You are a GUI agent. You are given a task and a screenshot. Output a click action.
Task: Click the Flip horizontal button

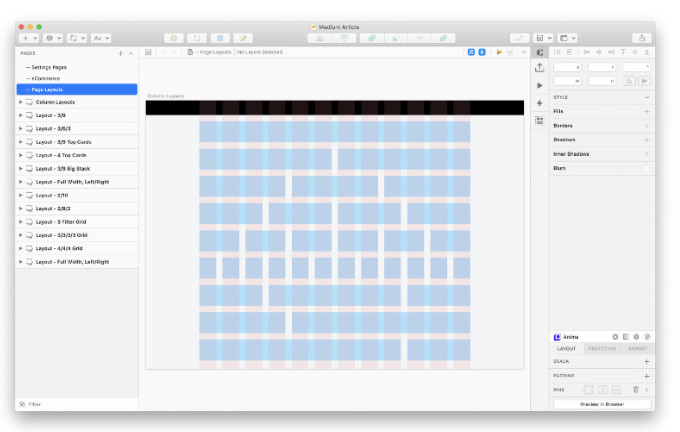(x=629, y=81)
